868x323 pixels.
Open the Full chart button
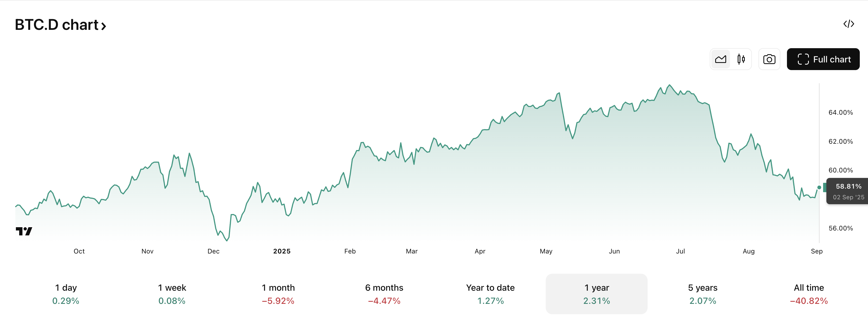[x=823, y=59]
